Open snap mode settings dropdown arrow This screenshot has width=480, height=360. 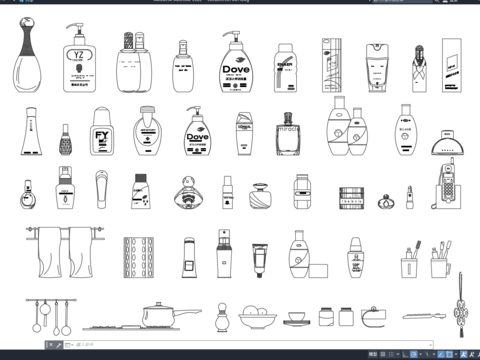click(398, 354)
